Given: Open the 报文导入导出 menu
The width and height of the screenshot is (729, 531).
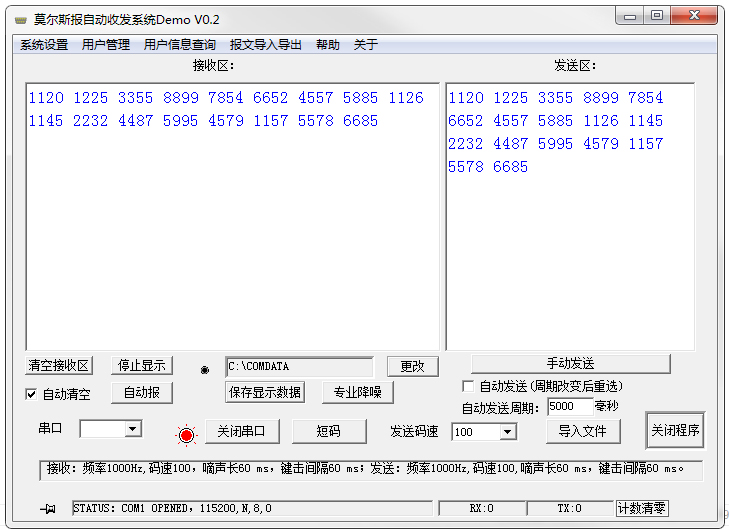Looking at the screenshot, I should pyautogui.click(x=265, y=45).
